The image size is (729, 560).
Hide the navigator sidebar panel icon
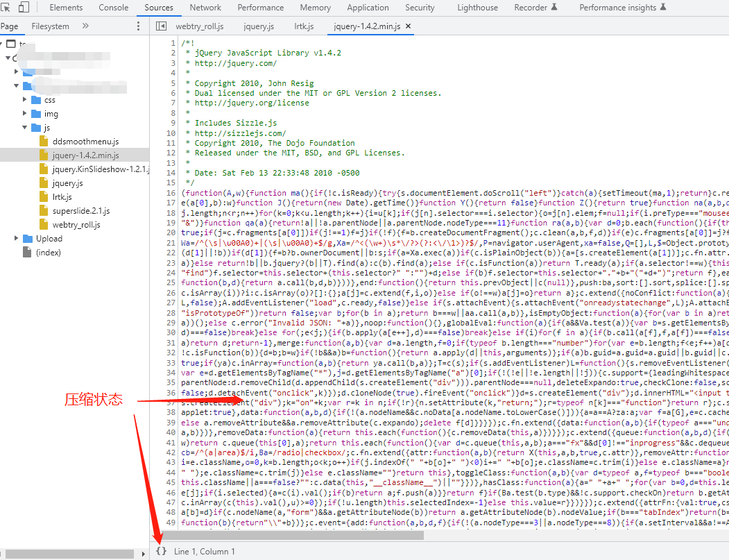[x=161, y=26]
